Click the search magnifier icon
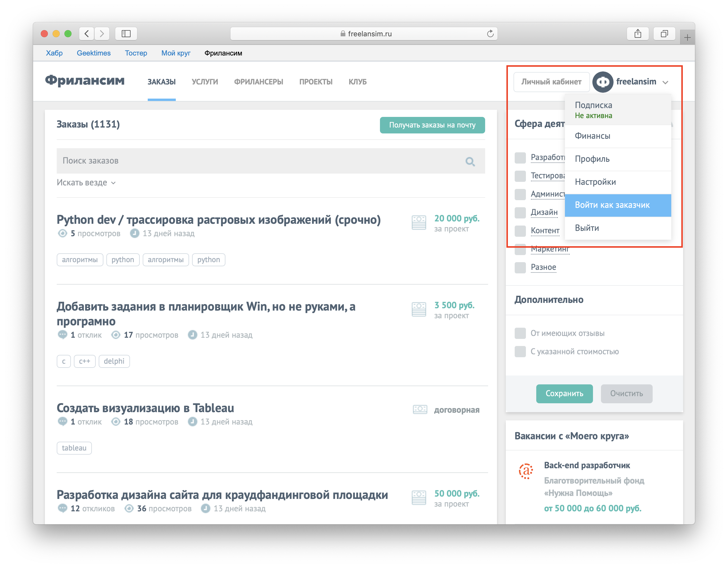 tap(470, 161)
